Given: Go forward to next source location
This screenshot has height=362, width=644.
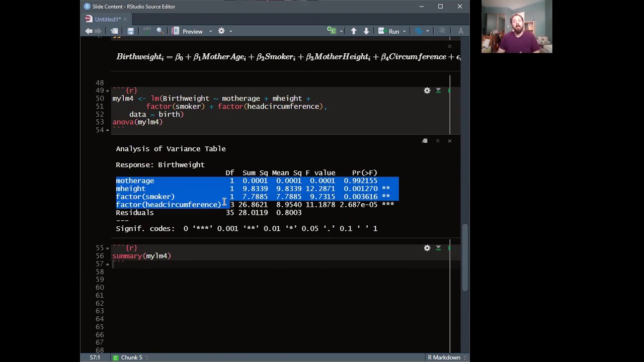Looking at the screenshot, I should coord(98,31).
